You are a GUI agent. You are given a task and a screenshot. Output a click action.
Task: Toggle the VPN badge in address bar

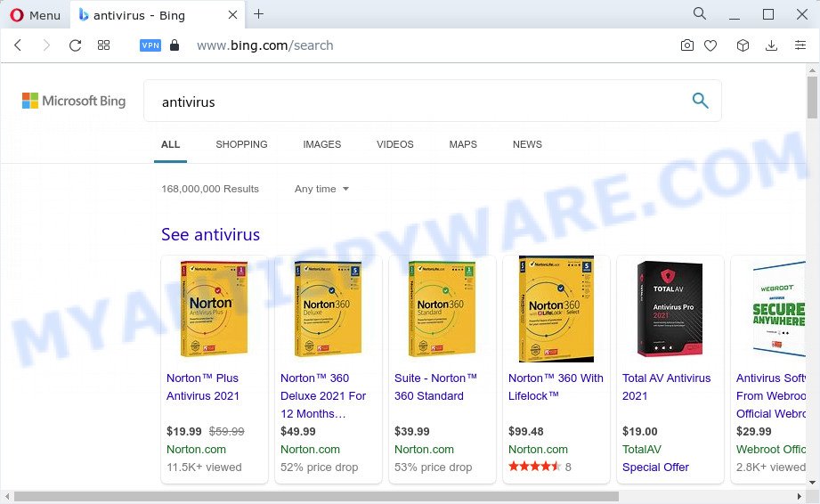(150, 45)
